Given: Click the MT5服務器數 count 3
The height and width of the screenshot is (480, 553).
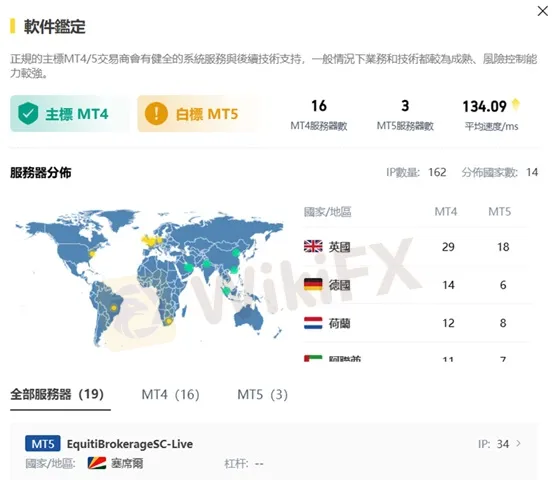Looking at the screenshot, I should coord(405,106).
